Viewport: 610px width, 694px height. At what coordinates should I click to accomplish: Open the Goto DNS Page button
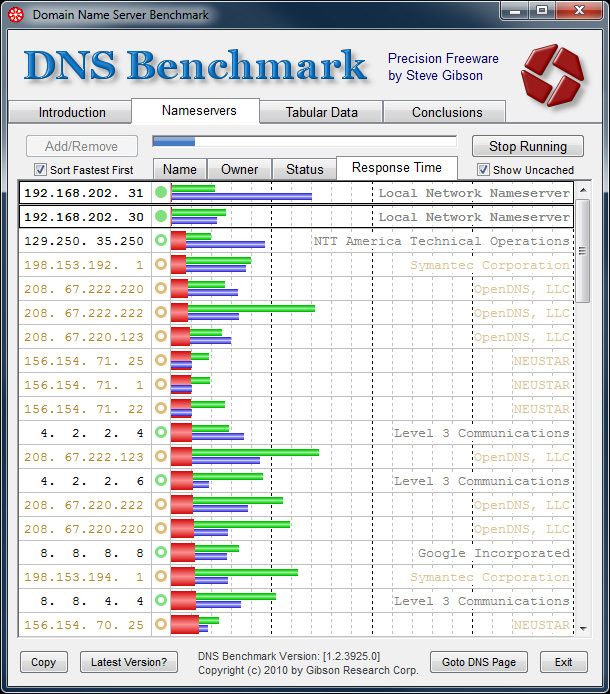click(x=479, y=662)
